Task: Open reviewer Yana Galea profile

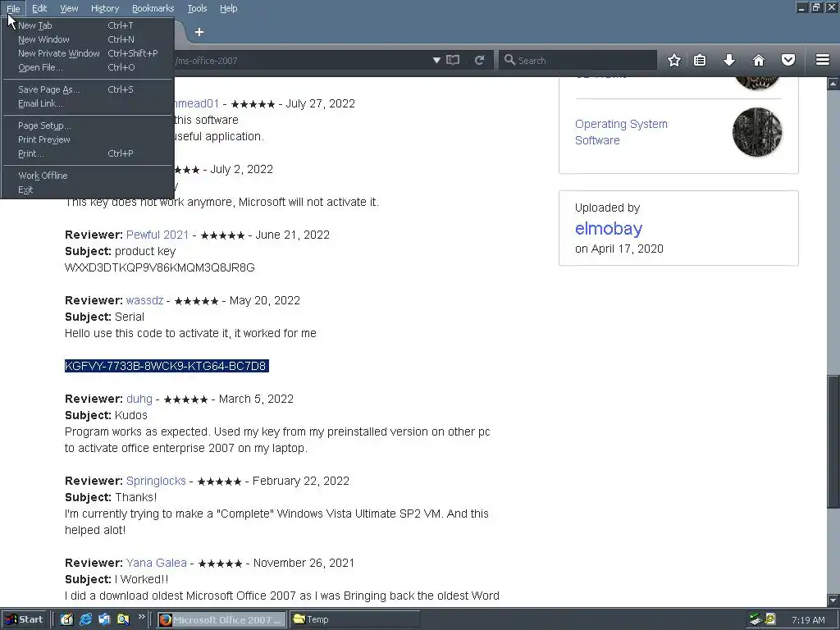Action: coord(157,563)
